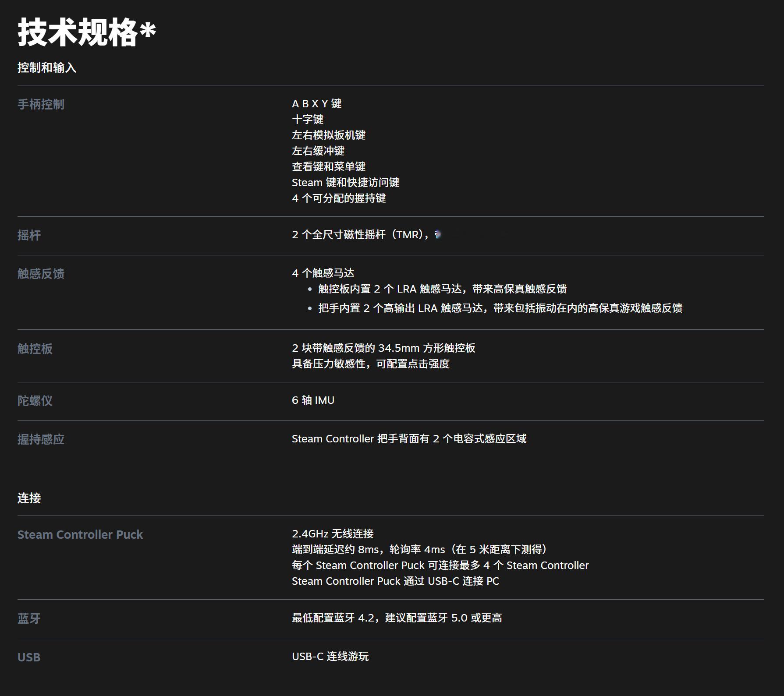Select the "查看键和菜单键" line
This screenshot has width=784, height=696.
coord(329,166)
